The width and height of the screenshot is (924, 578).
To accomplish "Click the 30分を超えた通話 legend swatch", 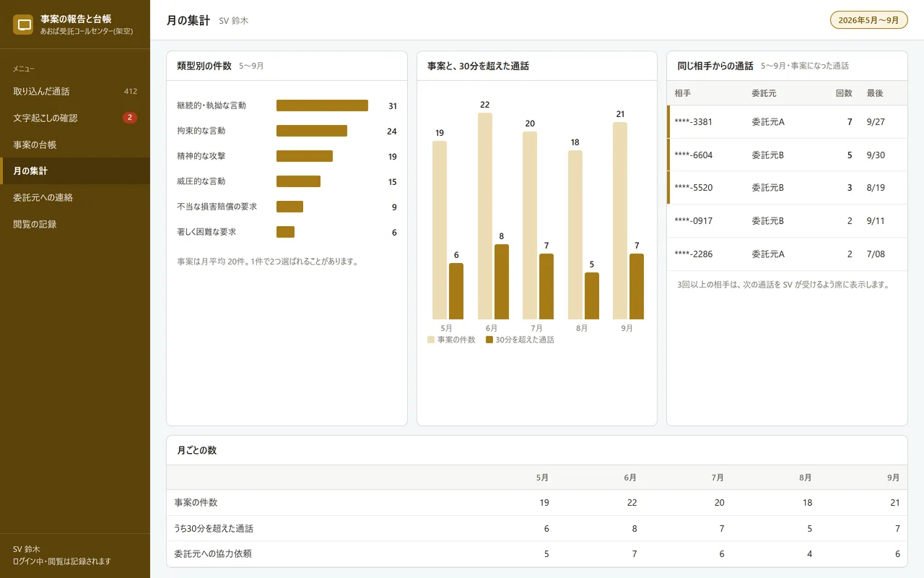I will 489,340.
